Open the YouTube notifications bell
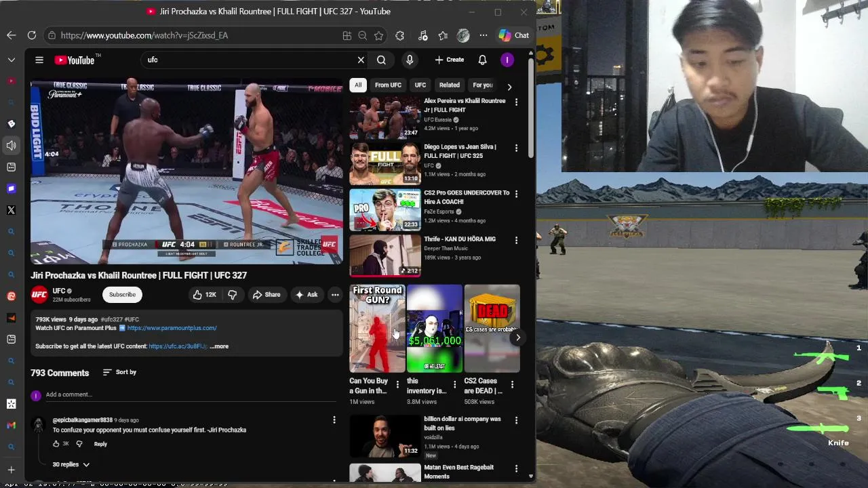This screenshot has width=868, height=488. click(482, 60)
